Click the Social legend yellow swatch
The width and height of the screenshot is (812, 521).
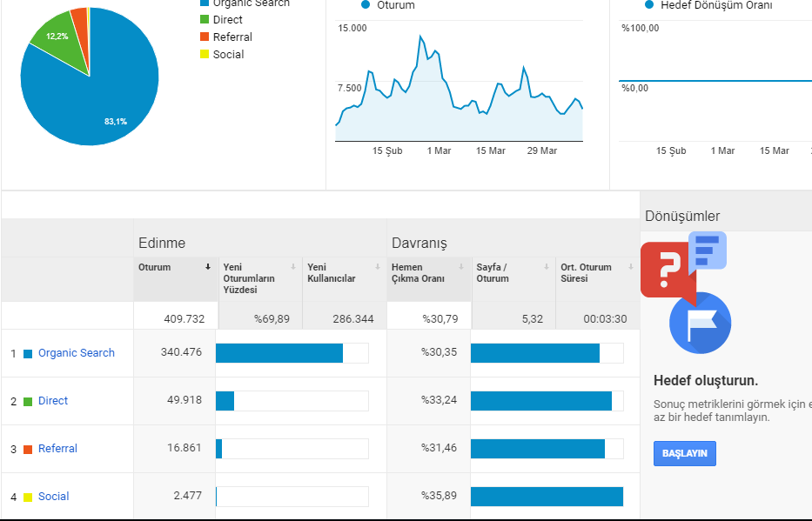pos(205,54)
